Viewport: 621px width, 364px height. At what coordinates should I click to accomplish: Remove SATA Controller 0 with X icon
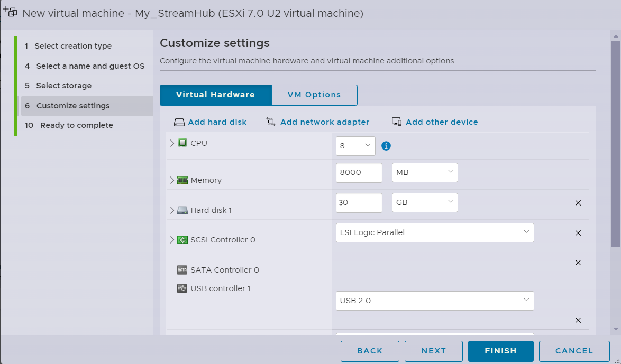click(578, 263)
